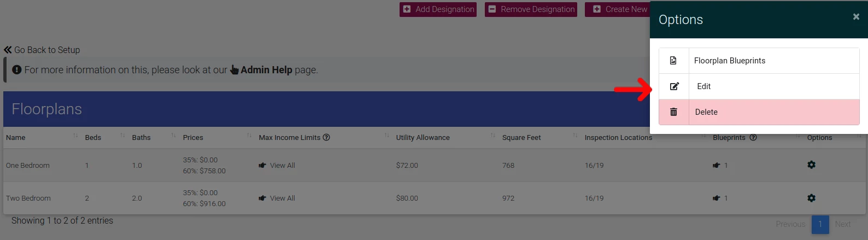Sort by Max Income Limits column
Screen dimensions: 868x240
coord(324,137)
